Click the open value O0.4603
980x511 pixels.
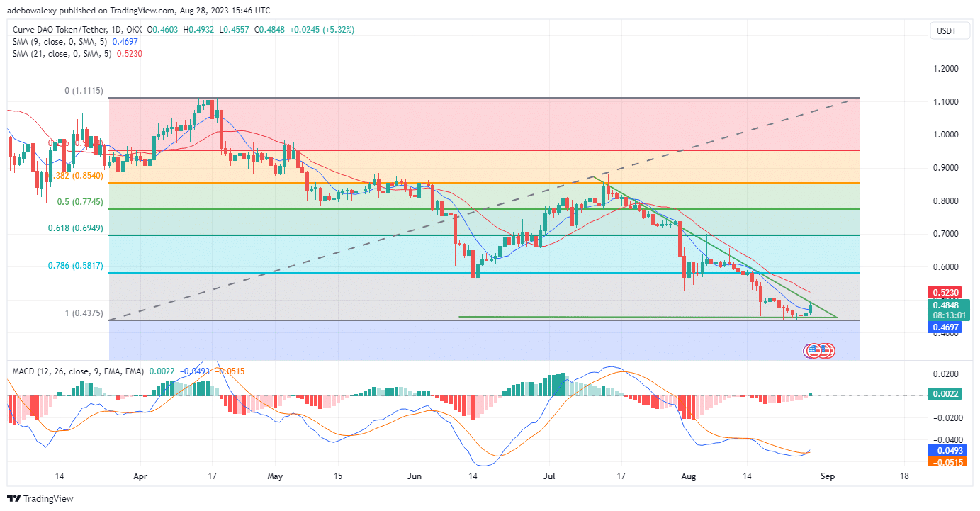[x=163, y=30]
